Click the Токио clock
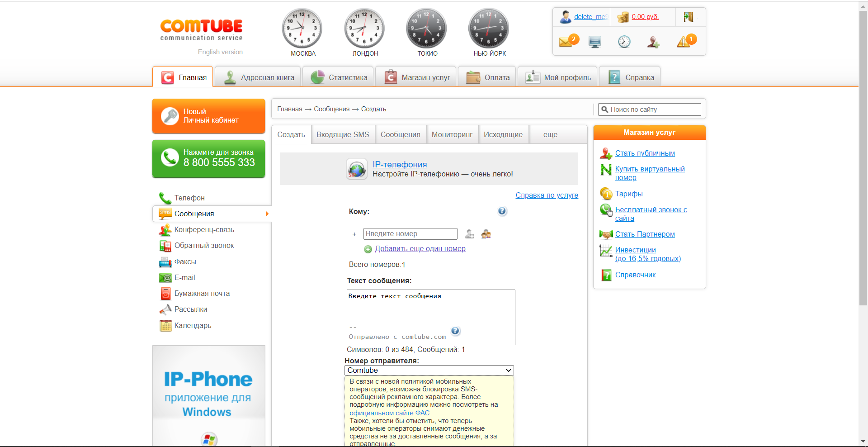The width and height of the screenshot is (868, 447). [426, 28]
